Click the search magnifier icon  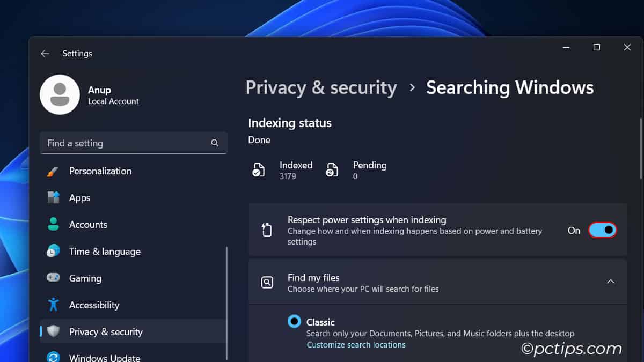(215, 143)
